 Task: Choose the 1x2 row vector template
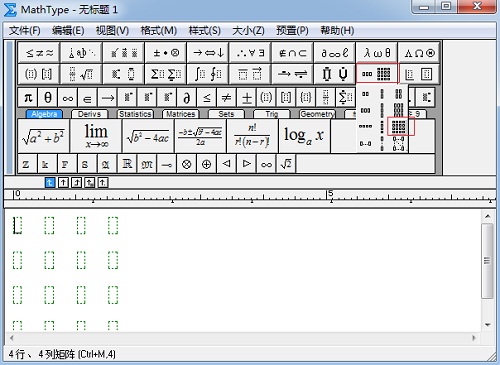click(365, 94)
